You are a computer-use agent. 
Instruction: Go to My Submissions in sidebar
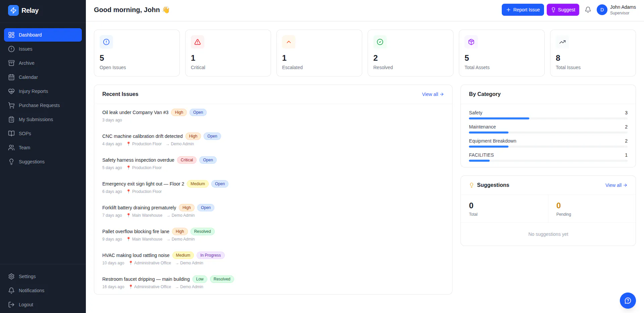[x=43, y=119]
